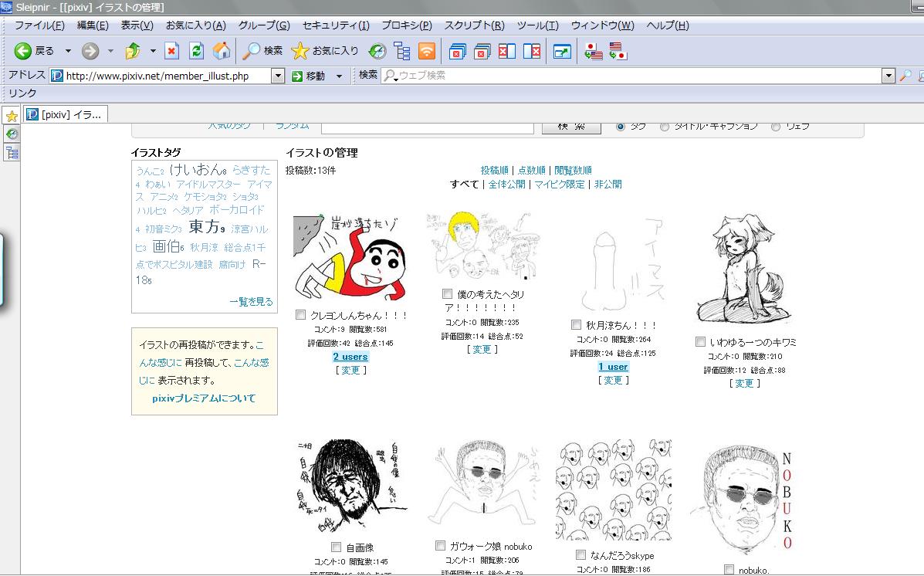Open the Forward button history dropdown
Image resolution: width=924 pixels, height=576 pixels.
coord(110,51)
